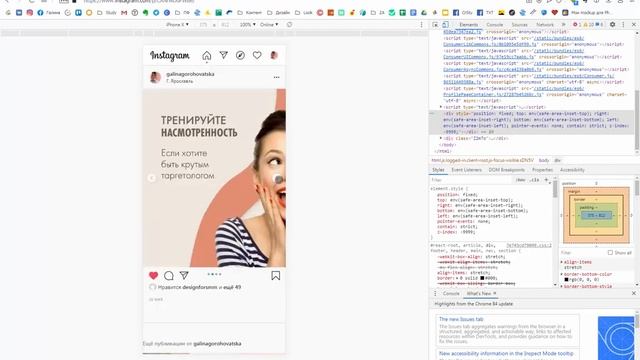Go to Instagram home feed icon
640x360 pixels.
207,56
